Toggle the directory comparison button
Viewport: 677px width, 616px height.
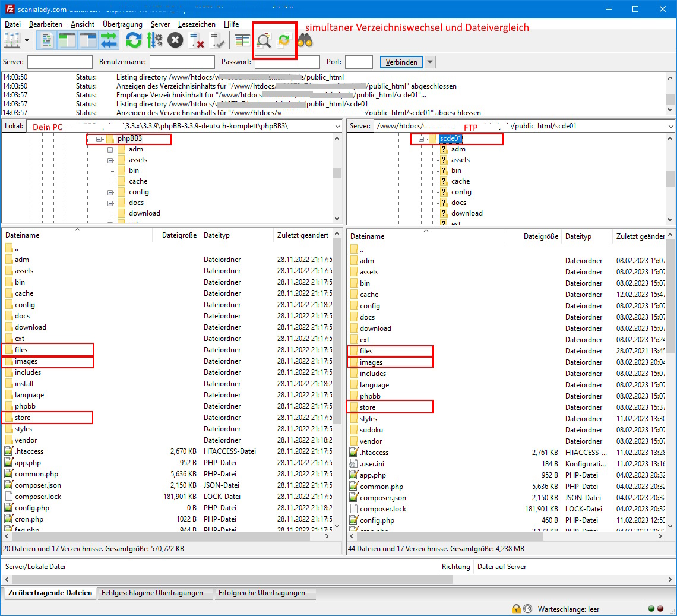[264, 40]
